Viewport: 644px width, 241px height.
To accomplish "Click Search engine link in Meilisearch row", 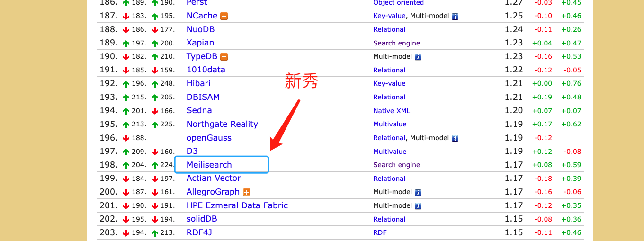I will coord(397,165).
